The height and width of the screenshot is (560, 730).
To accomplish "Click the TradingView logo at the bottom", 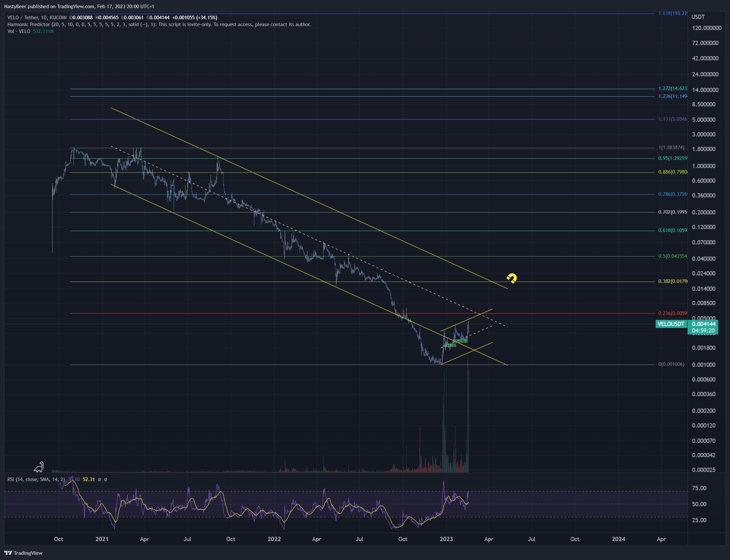I will tap(24, 553).
